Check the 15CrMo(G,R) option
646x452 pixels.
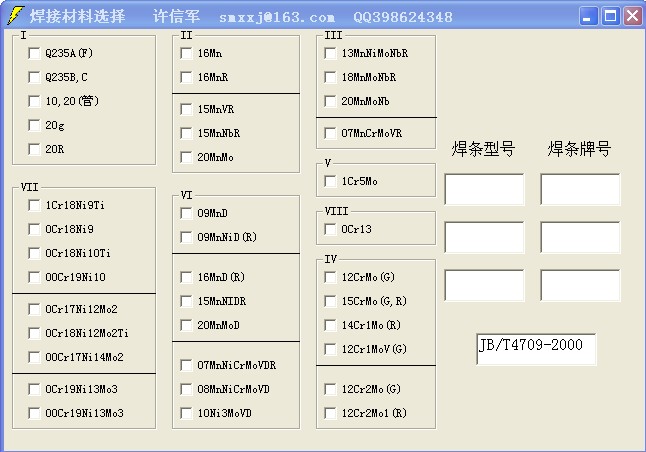tap(330, 301)
